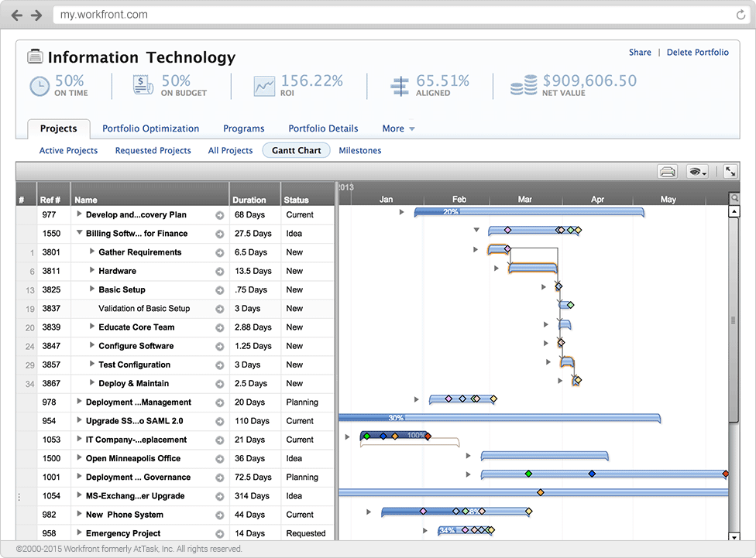Screen dimensions: 756x558
Task: Expand the Deploy & Maintain task
Action: (x=91, y=382)
